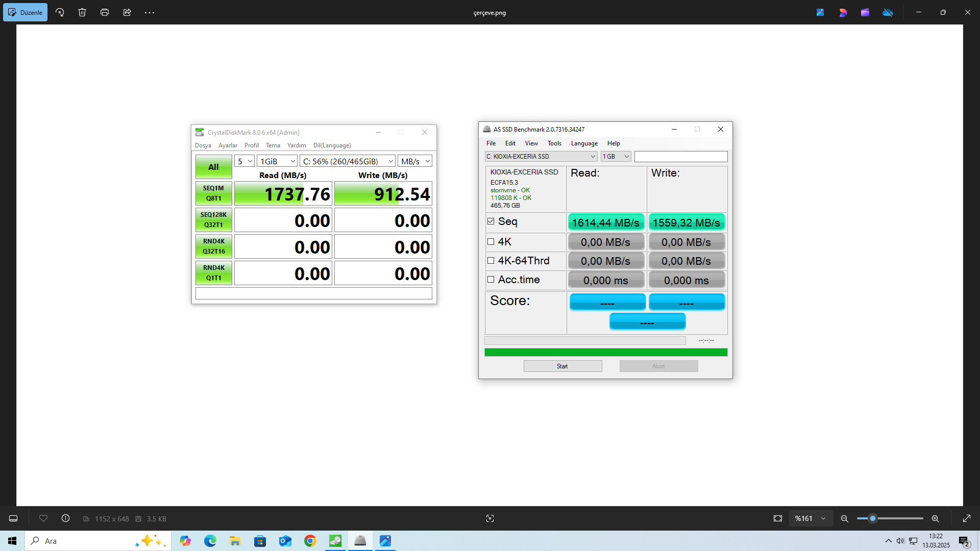Click the print icon in Photos toolbar
Image resolution: width=980 pixels, height=551 pixels.
105,12
